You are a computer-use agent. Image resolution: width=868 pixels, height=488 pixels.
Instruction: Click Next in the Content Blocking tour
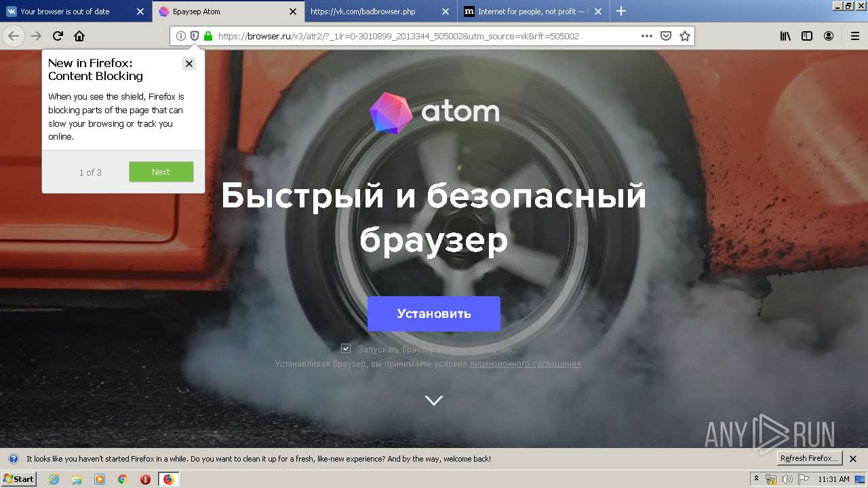[161, 171]
